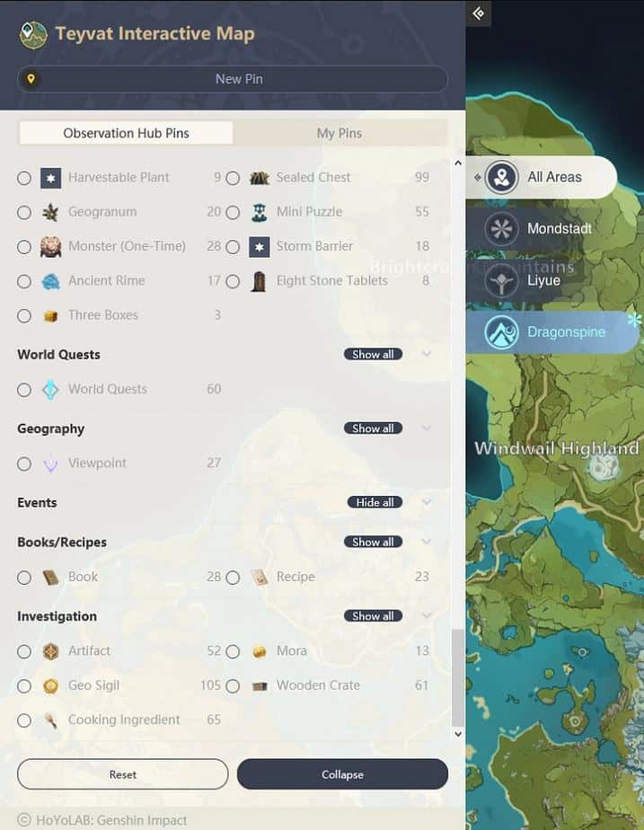Toggle Ancient Rime radio button

(24, 281)
